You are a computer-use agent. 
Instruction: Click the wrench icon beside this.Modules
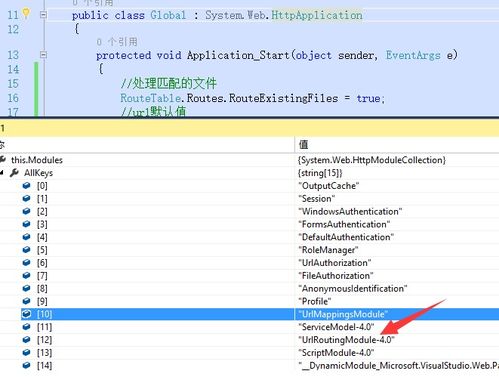click(3, 160)
